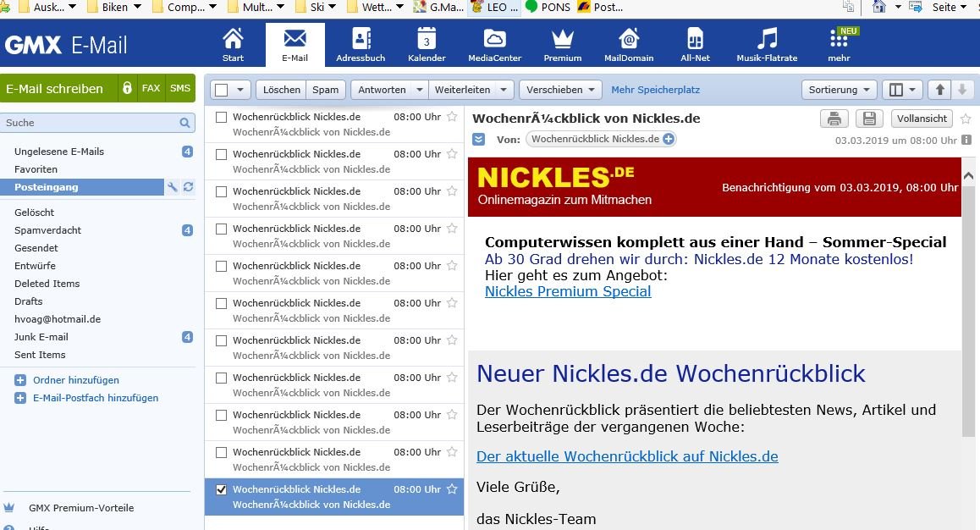980x530 pixels.
Task: Refresh the Posteingang folder
Action: coord(188,187)
